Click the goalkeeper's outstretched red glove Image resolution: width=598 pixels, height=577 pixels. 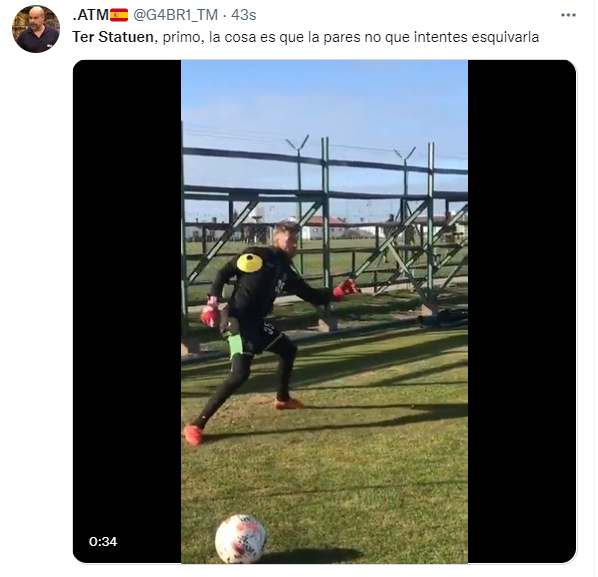coord(346,288)
